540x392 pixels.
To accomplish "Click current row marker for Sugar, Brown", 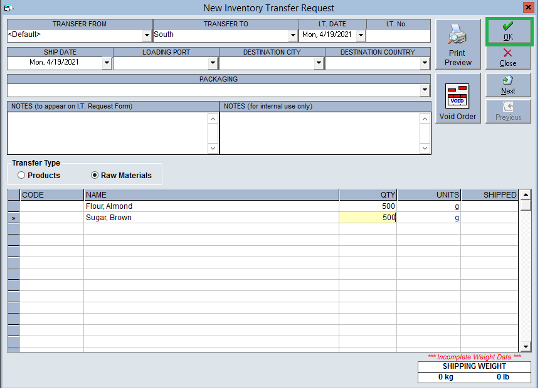I will pyautogui.click(x=14, y=218).
